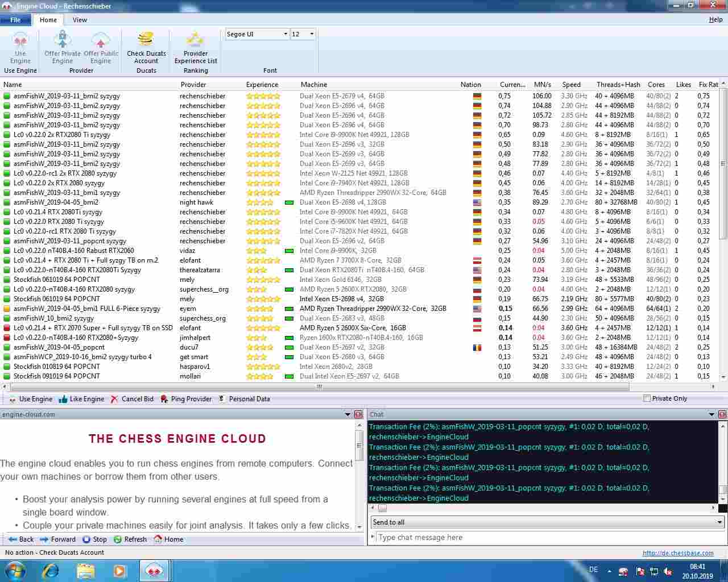Go Back in browser pane
The width and height of the screenshot is (728, 582).
tap(21, 539)
